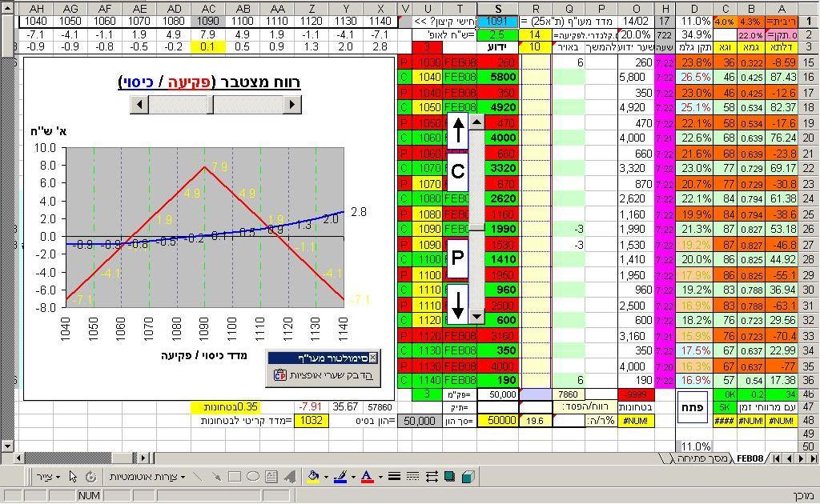Click the big up-arrow button above C

[x=458, y=130]
